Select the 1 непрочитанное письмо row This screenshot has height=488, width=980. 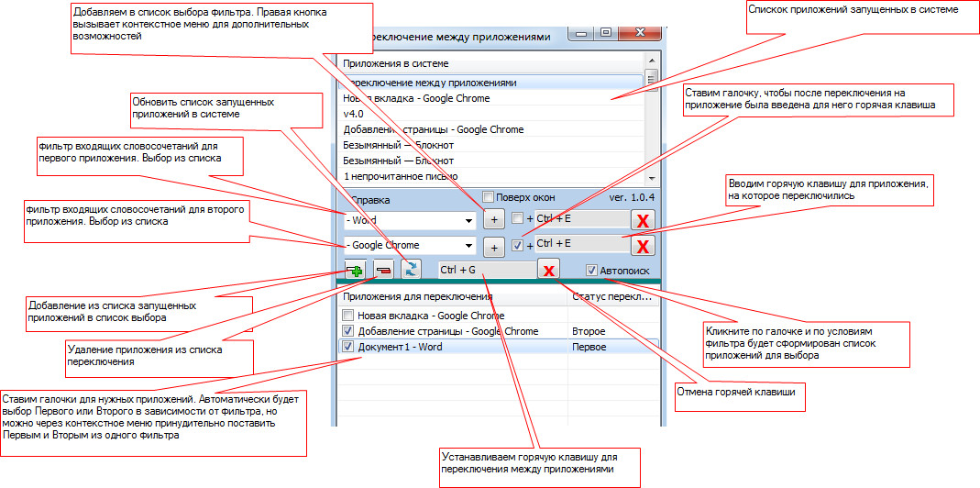(x=490, y=176)
